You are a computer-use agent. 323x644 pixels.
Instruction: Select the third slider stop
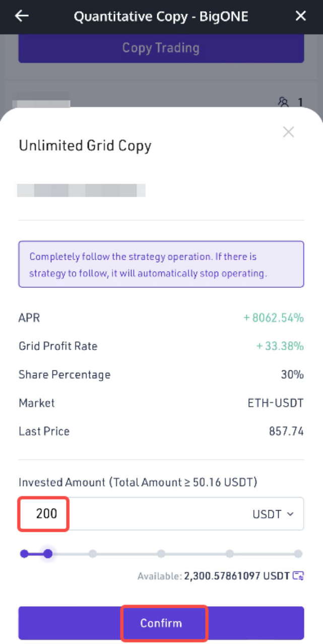coord(93,554)
